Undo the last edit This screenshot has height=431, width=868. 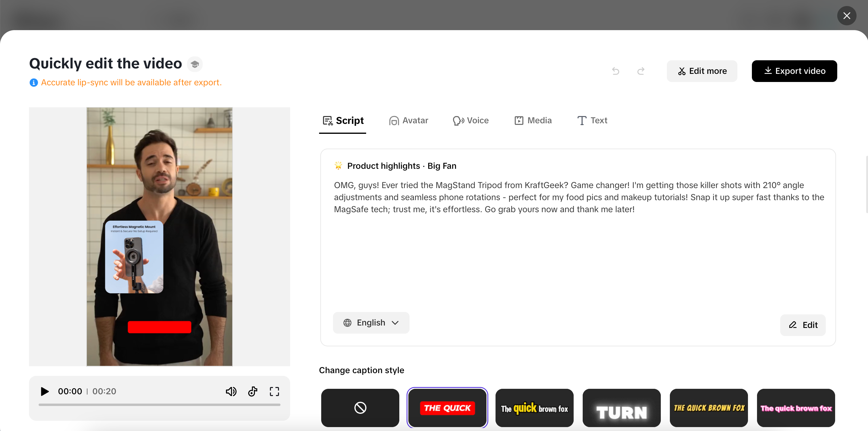point(616,71)
